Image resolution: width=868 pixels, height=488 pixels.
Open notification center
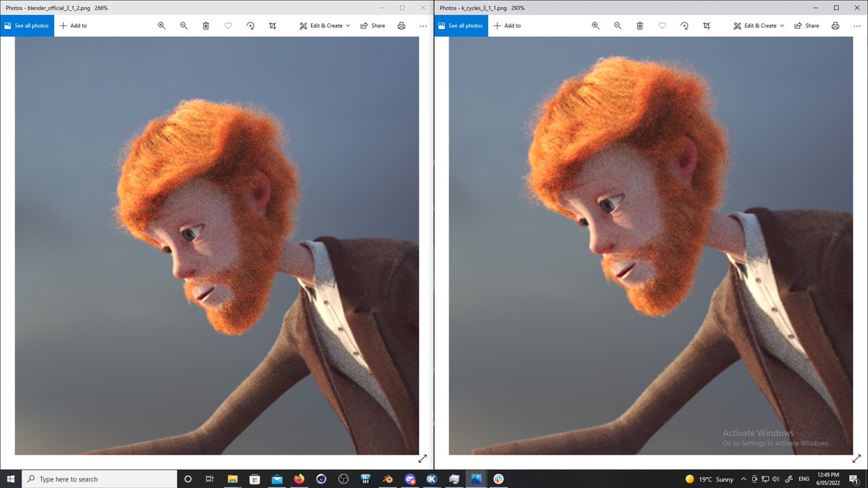click(855, 479)
